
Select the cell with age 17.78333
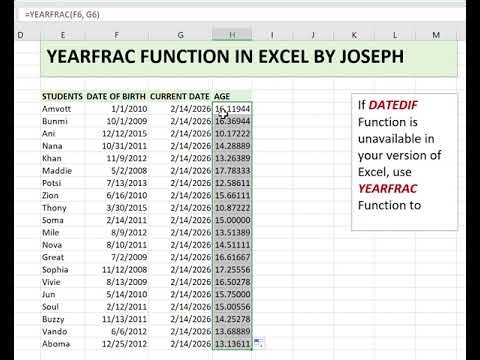(232, 170)
